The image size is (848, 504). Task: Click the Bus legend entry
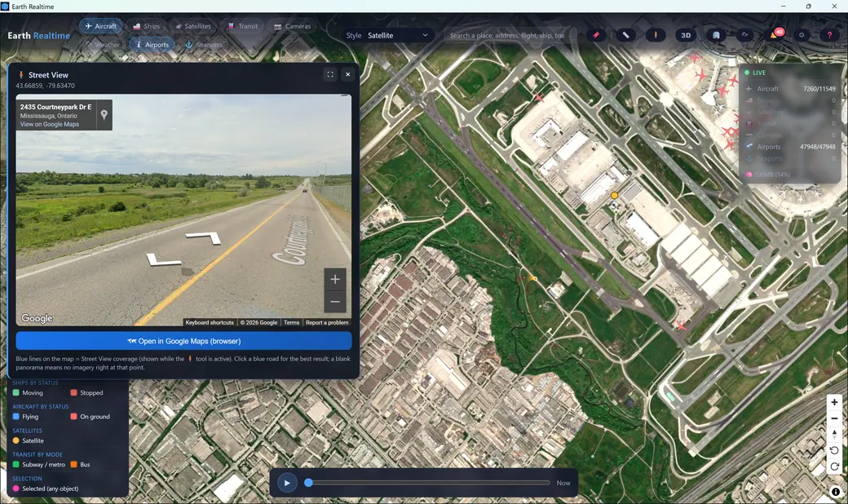click(x=80, y=465)
